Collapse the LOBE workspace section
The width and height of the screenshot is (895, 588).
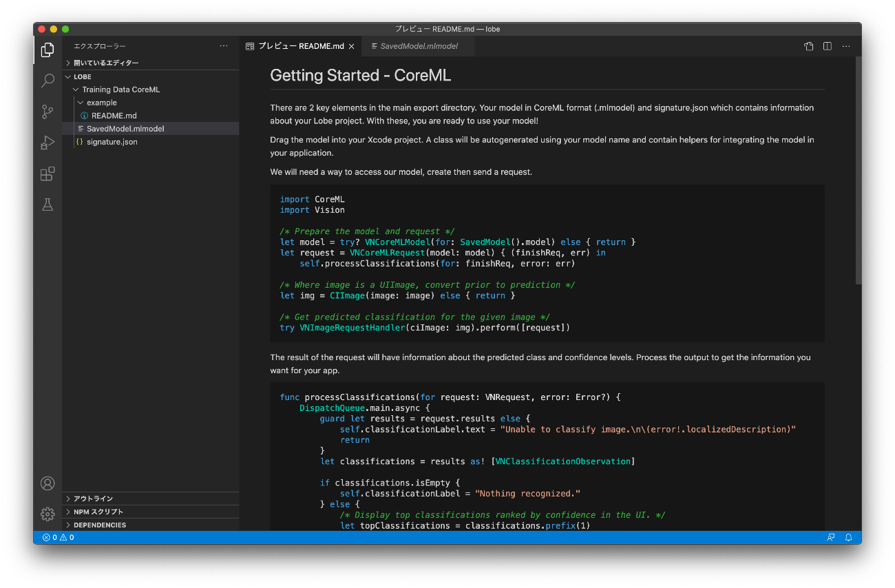pos(151,76)
